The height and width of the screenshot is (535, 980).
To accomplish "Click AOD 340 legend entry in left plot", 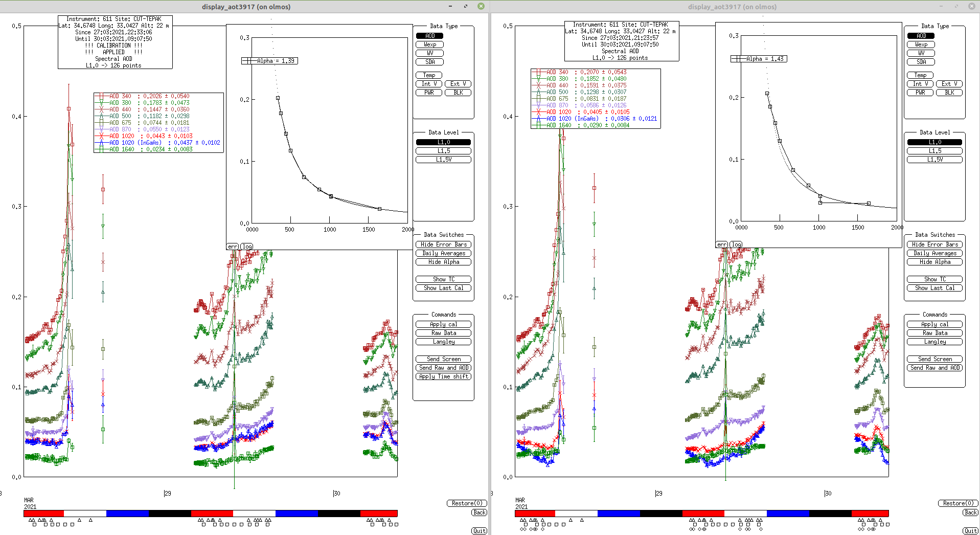I will (143, 96).
